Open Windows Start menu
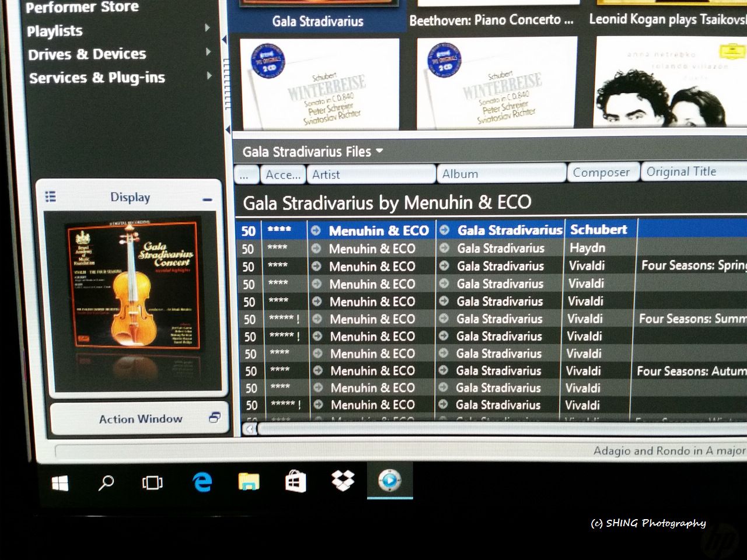This screenshot has height=560, width=747. point(60,483)
